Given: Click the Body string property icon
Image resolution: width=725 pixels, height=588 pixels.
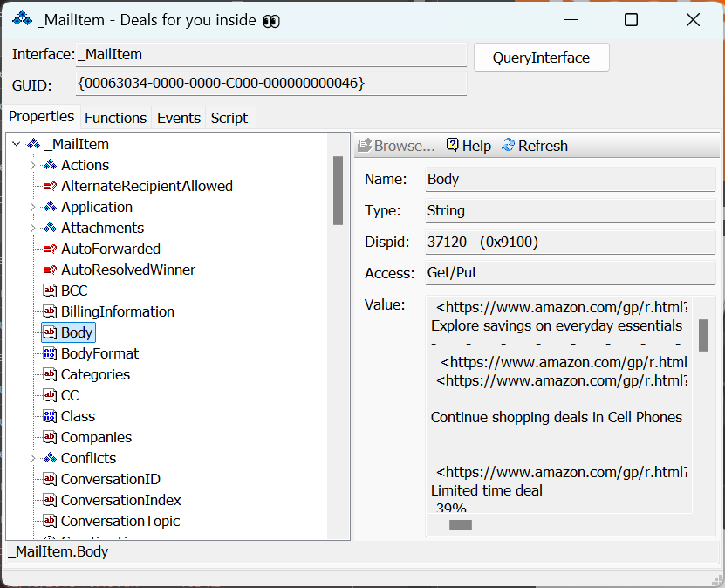Looking at the screenshot, I should click(50, 332).
